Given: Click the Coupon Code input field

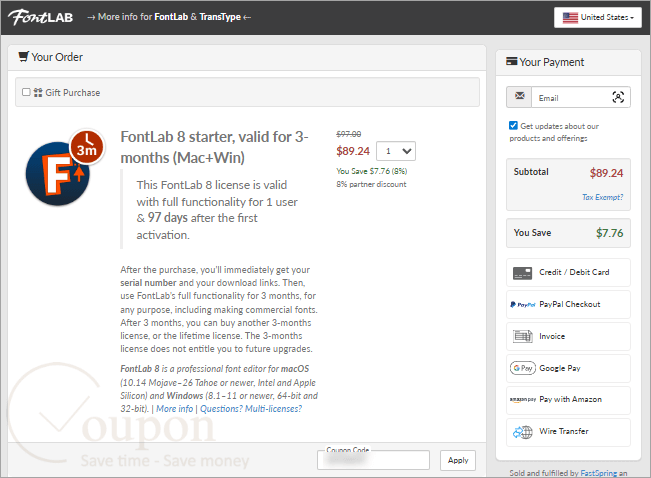Looking at the screenshot, I should (x=373, y=460).
